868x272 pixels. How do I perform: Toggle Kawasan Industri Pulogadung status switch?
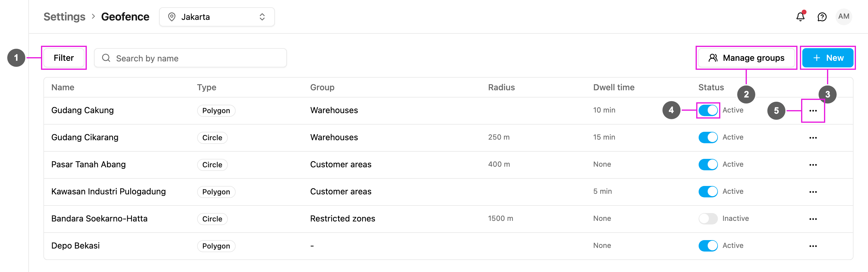708,191
